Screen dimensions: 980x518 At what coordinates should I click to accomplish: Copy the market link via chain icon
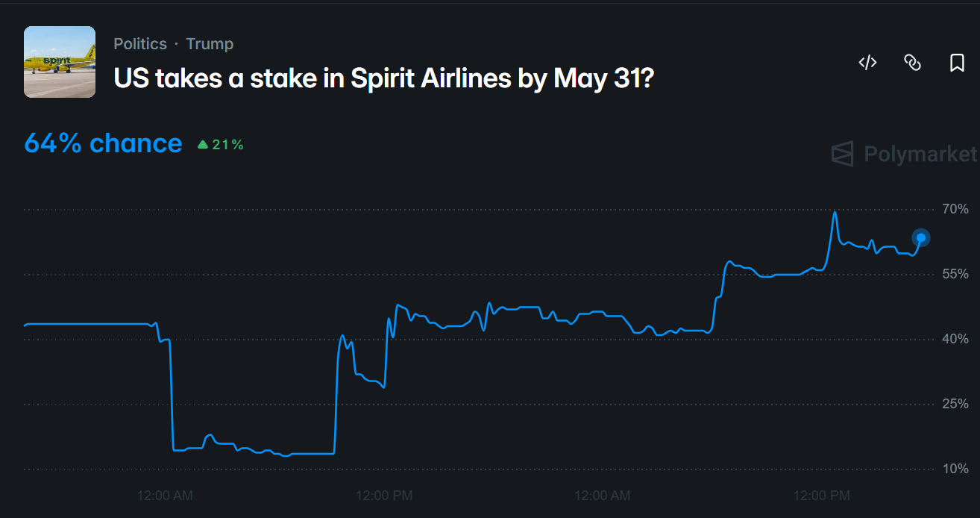pos(912,63)
